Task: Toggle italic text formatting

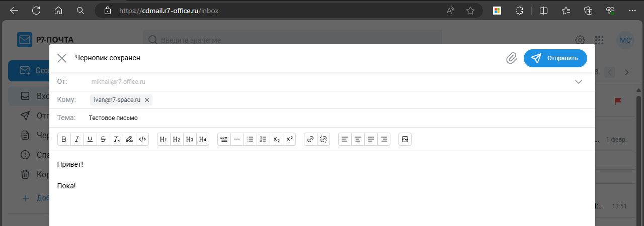Action: (x=77, y=139)
